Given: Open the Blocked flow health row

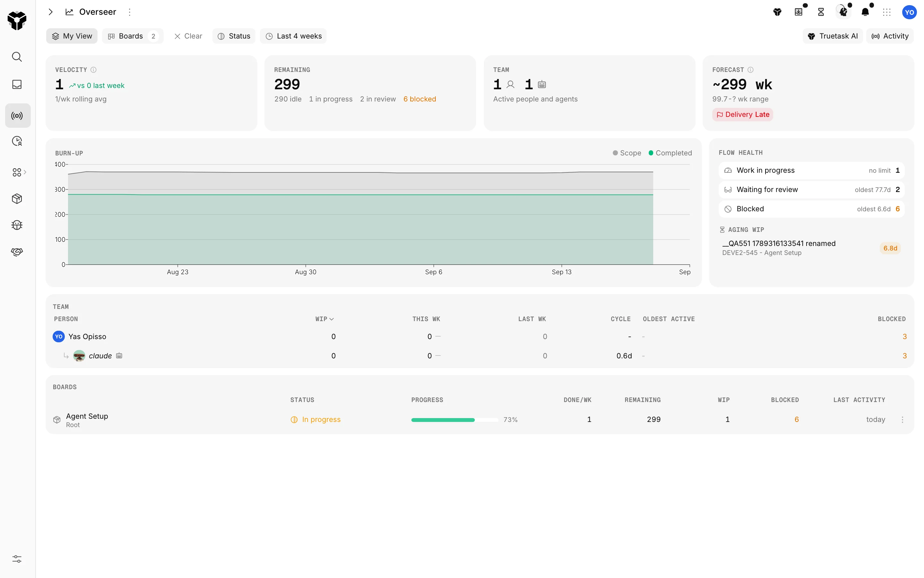Looking at the screenshot, I should pos(811,209).
